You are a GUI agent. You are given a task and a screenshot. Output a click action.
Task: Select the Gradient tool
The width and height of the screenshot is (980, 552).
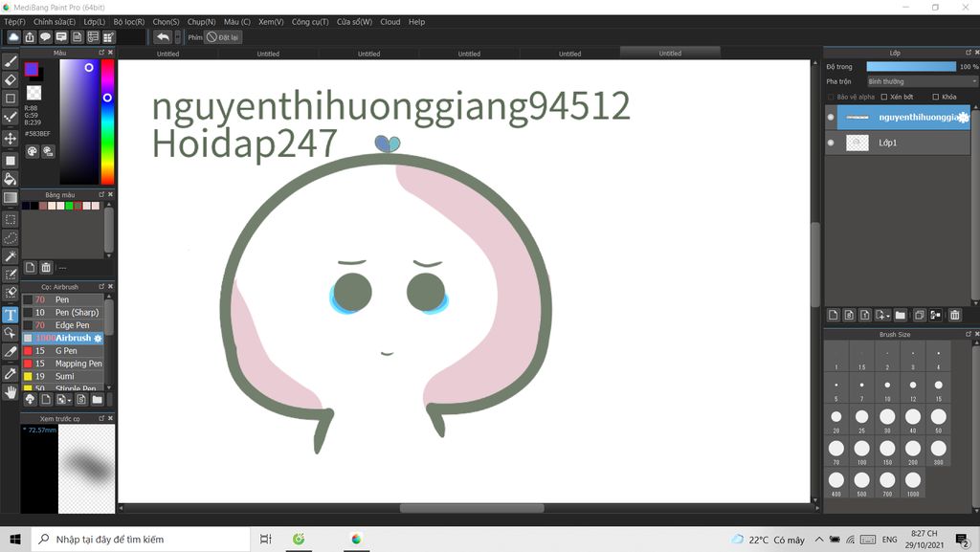[10, 198]
